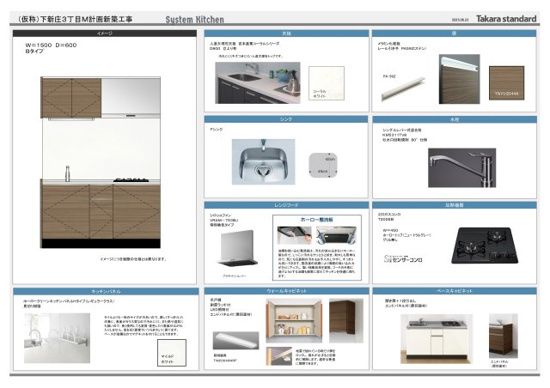Open the dark wood wall cabinet photo
The image size is (550, 388).
coord(346,321)
